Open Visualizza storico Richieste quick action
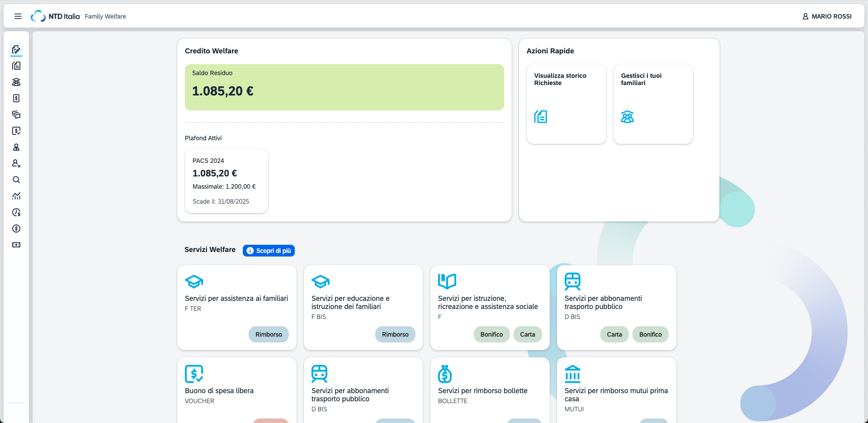Image resolution: width=868 pixels, height=423 pixels. click(566, 104)
